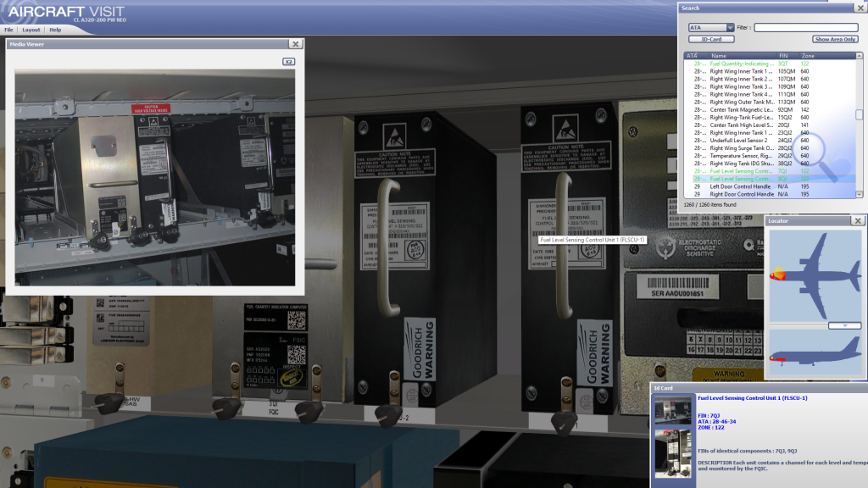The width and height of the screenshot is (868, 488).
Task: Select the Right Door Control Handle row
Action: (x=770, y=195)
